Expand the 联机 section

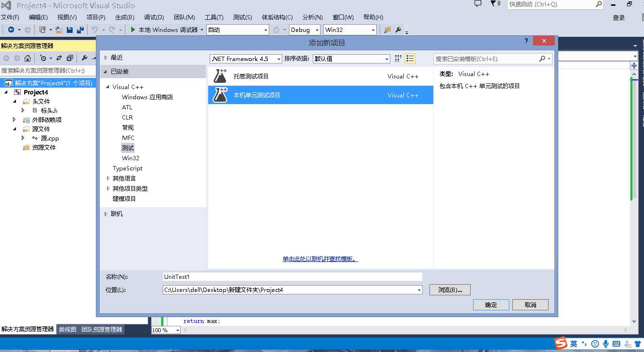coord(106,214)
